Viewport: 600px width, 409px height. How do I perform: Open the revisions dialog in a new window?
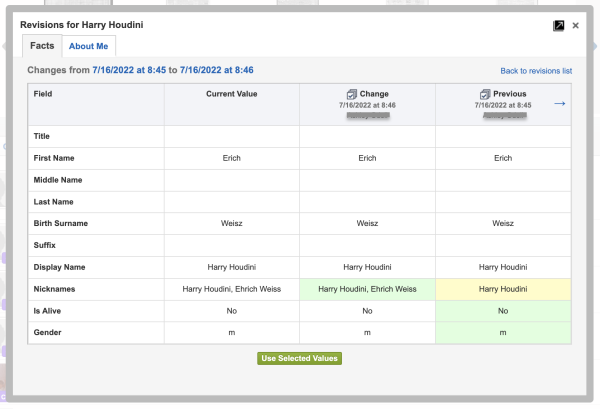pos(558,25)
